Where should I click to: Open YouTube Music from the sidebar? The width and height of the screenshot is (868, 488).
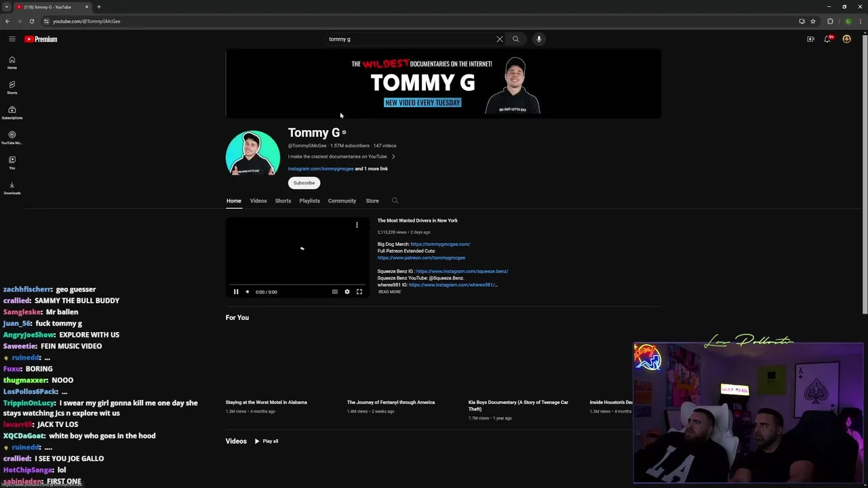click(x=12, y=138)
